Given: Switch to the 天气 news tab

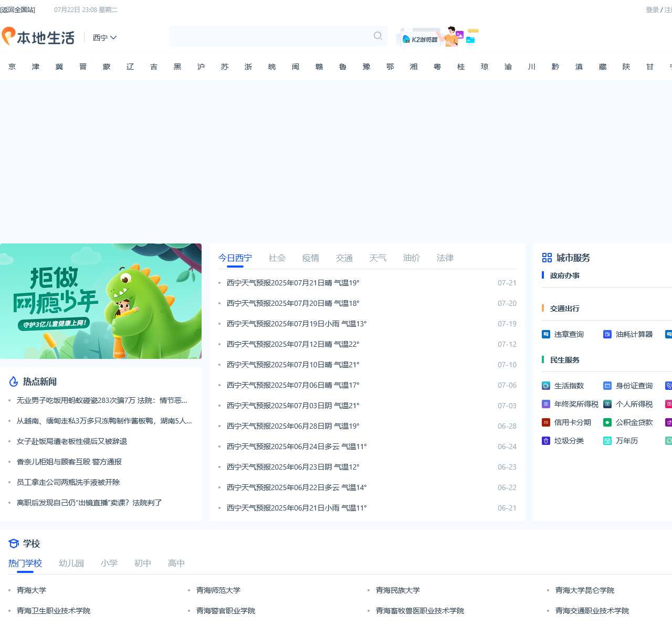Looking at the screenshot, I should pyautogui.click(x=377, y=258).
